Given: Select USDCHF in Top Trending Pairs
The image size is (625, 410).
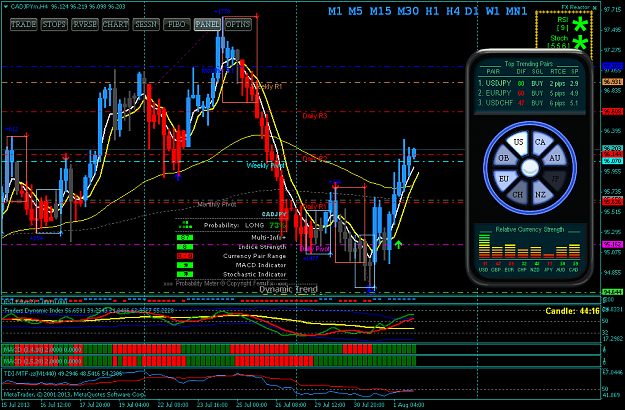Looking at the screenshot, I should coord(528,103).
